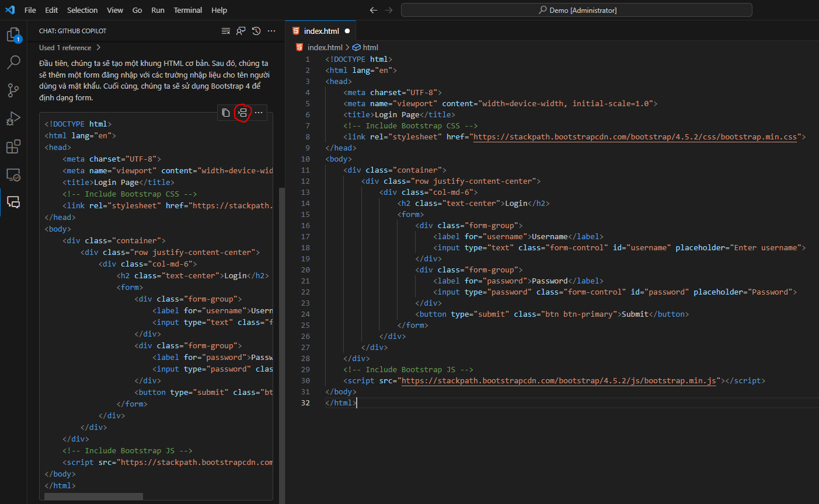
Task: Open the Explorer view in activity bar
Action: click(x=13, y=35)
